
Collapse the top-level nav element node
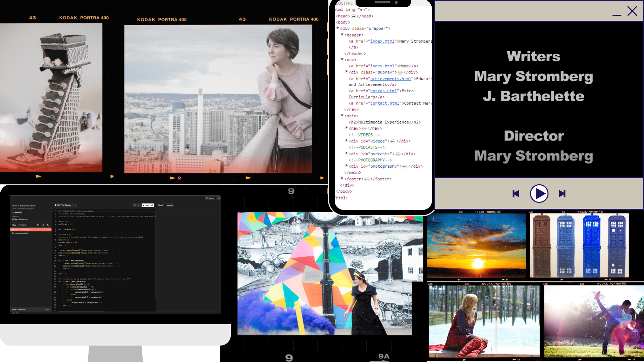(342, 59)
